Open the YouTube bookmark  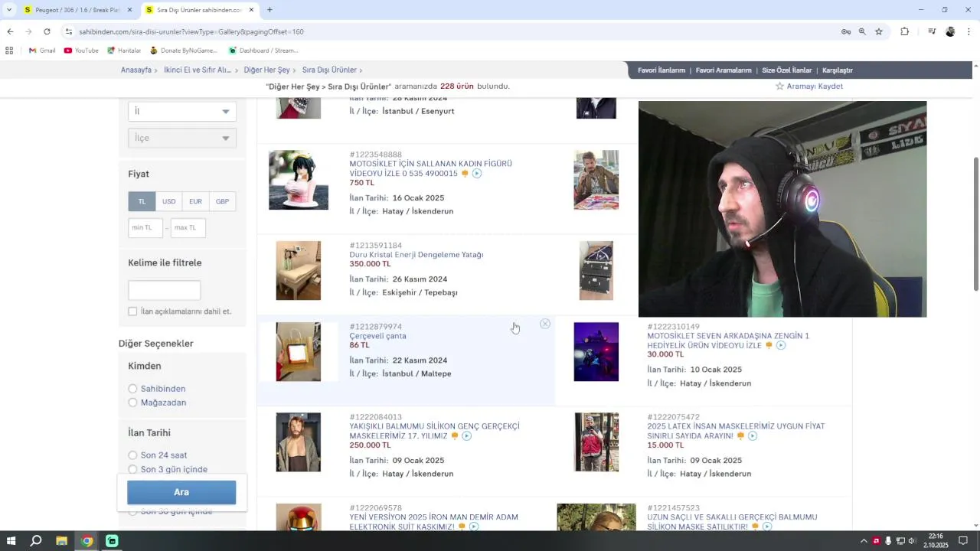[81, 51]
